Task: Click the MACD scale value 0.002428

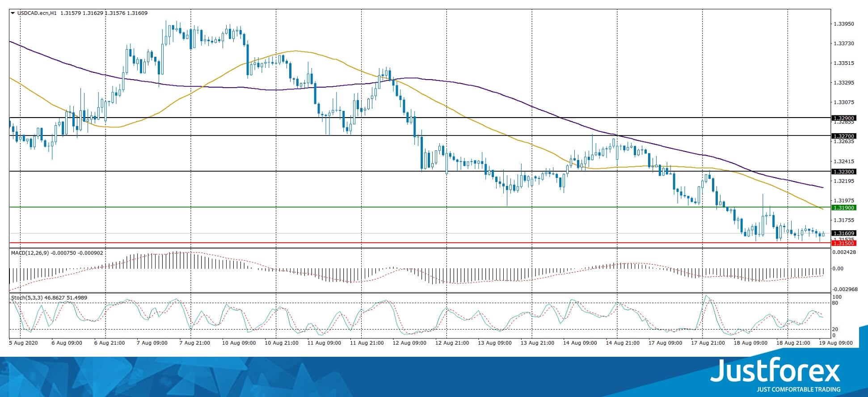Action: pyautogui.click(x=845, y=253)
